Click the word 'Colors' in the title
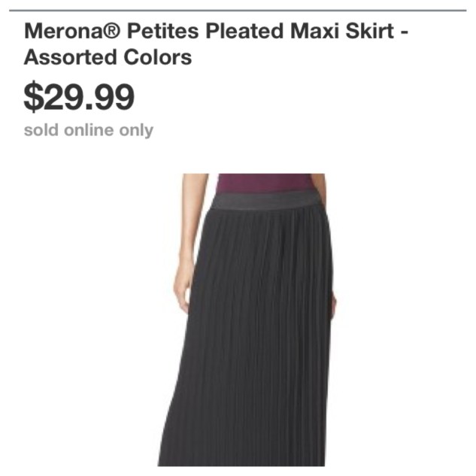This screenshot has height=476, width=476. [x=158, y=57]
